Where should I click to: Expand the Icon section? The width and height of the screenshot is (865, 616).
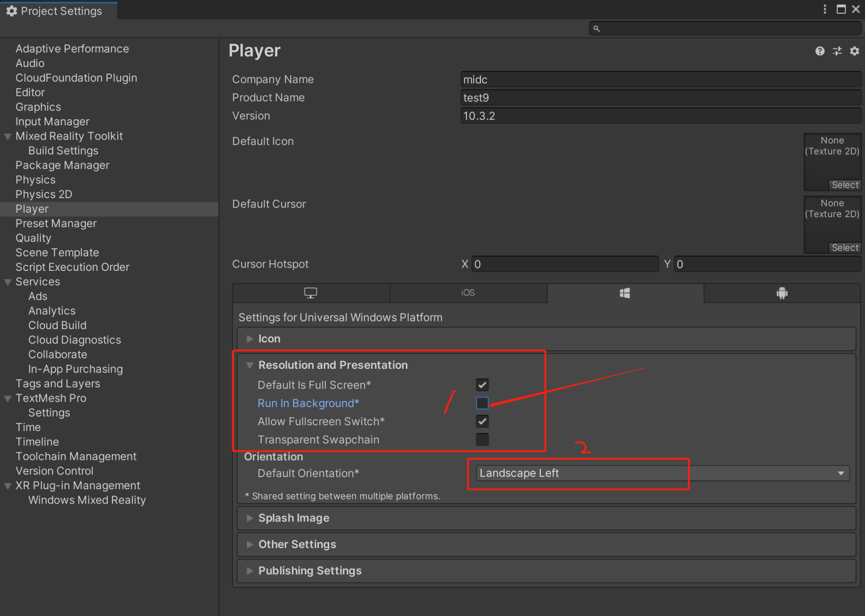point(250,339)
